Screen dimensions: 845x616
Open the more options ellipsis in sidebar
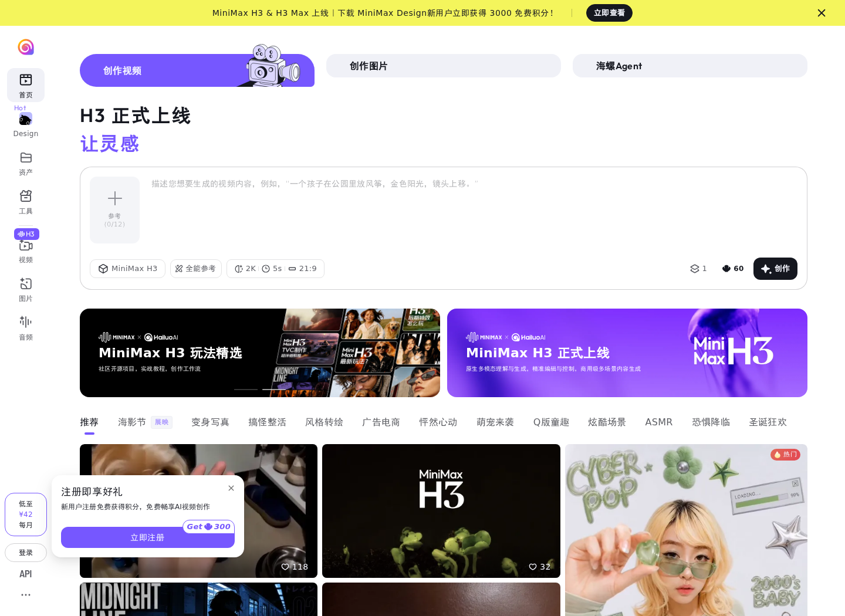[x=26, y=595]
